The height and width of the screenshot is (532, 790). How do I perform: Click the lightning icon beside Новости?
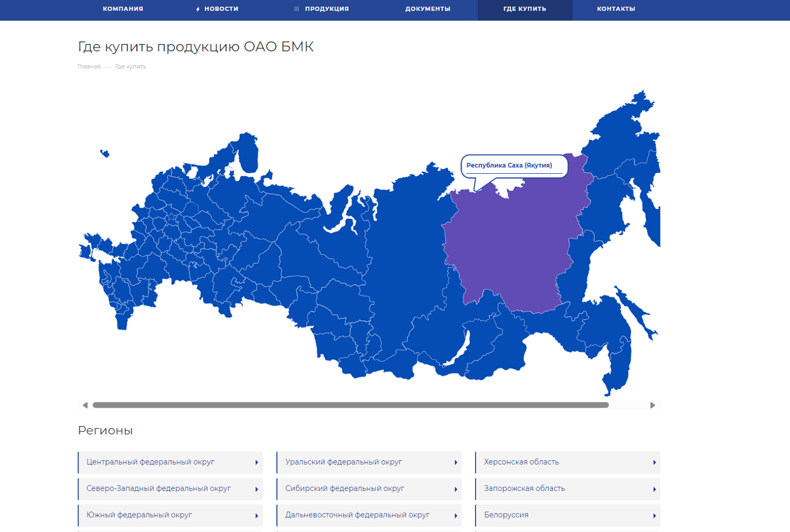pos(198,9)
